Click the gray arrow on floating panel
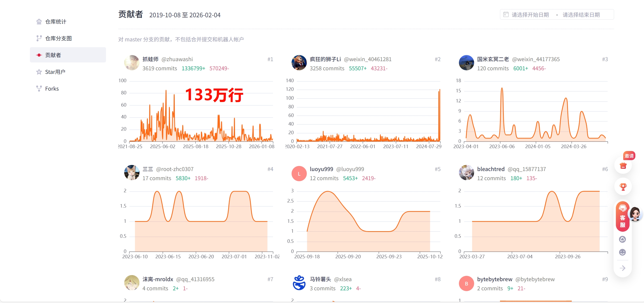This screenshot has height=303, width=644. (x=622, y=268)
